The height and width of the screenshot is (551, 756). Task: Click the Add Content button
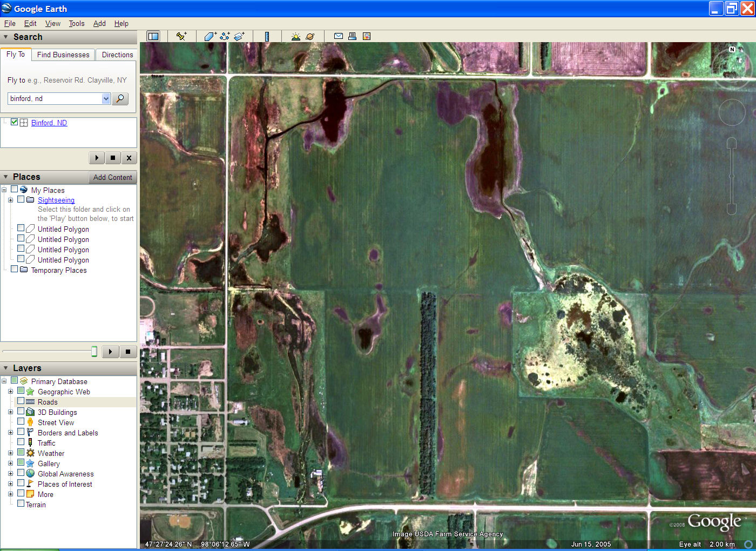pos(112,177)
